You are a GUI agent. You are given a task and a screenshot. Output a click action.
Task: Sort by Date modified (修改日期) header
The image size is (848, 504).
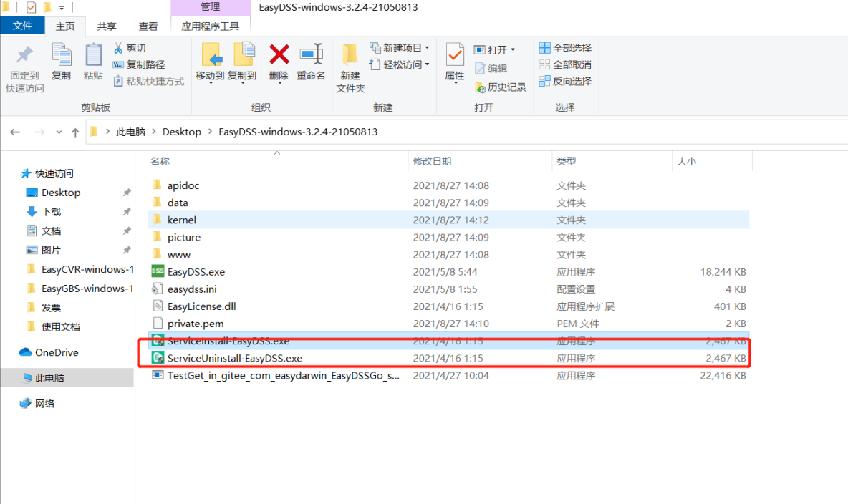tap(432, 161)
